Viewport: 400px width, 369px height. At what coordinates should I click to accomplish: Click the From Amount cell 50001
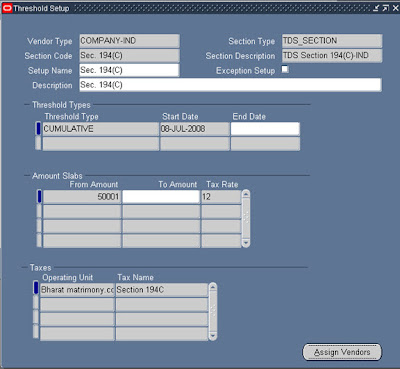click(x=82, y=197)
